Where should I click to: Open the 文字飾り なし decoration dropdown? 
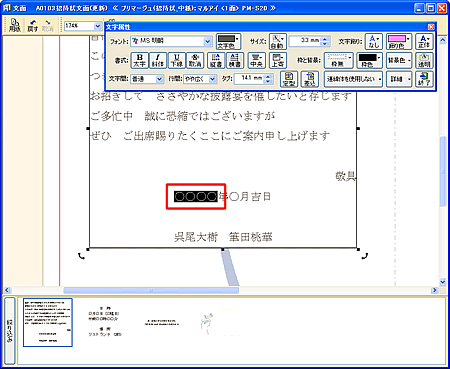tap(374, 42)
